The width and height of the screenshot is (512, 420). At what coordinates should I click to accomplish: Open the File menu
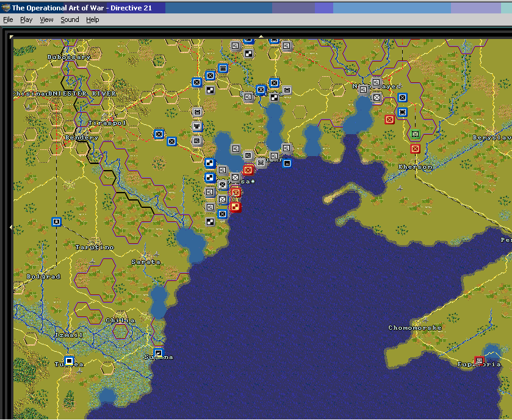[x=8, y=20]
